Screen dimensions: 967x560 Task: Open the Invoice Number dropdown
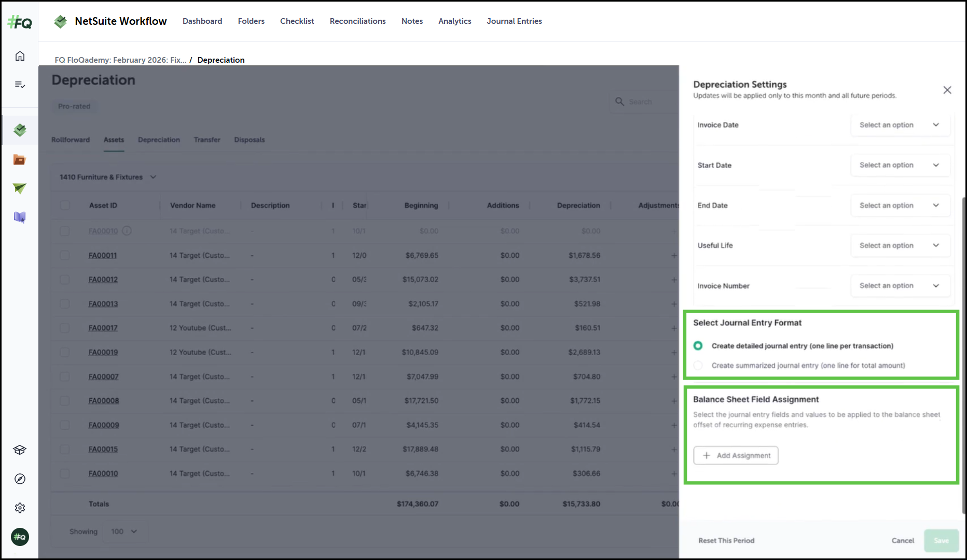point(900,286)
